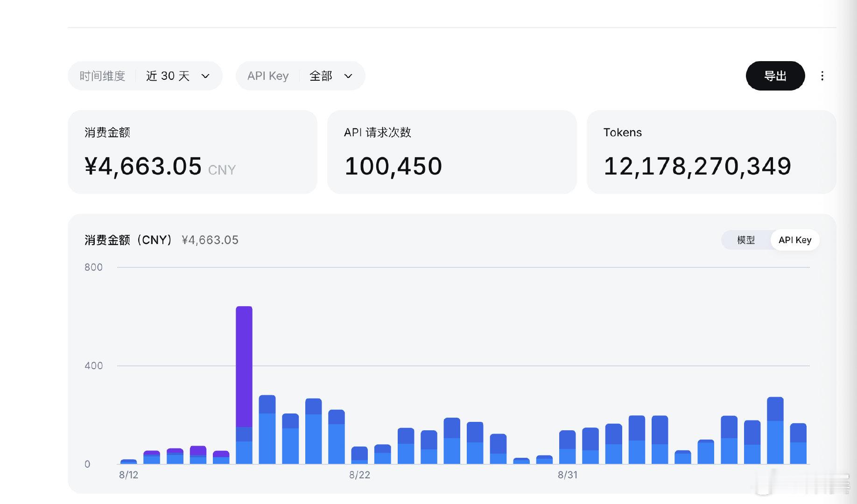Click the 消费金额 ¥4,663.05 summary card
Screen dimensions: 857x504
click(192, 152)
